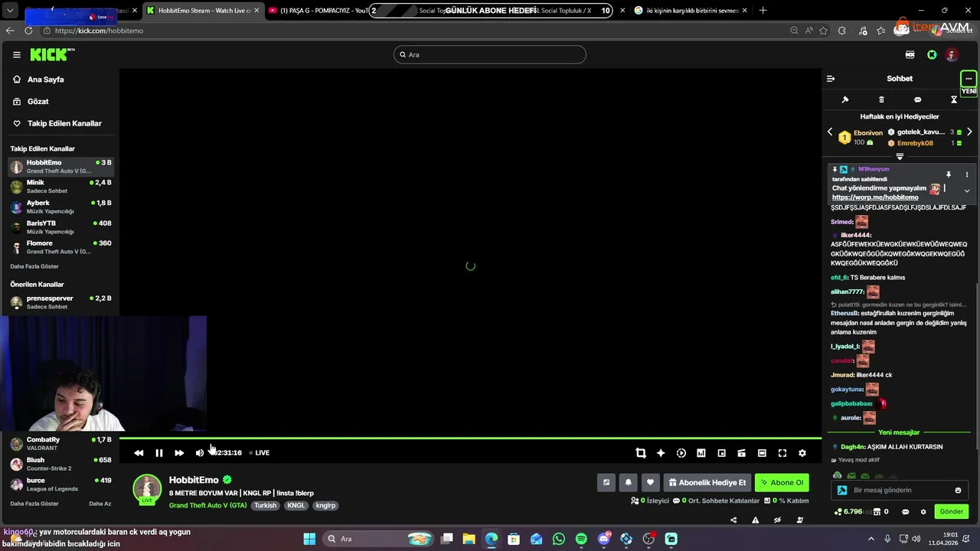980x551 pixels.
Task: Click the Abone Ol subscribe button
Action: point(782,482)
